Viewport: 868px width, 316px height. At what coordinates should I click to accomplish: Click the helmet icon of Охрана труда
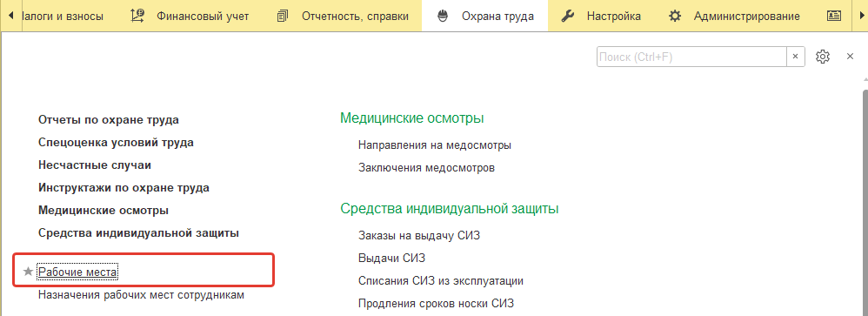(443, 16)
